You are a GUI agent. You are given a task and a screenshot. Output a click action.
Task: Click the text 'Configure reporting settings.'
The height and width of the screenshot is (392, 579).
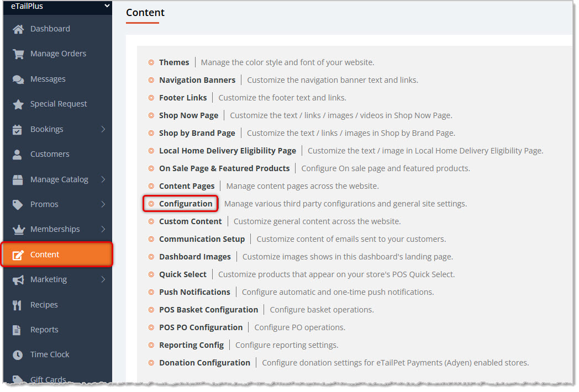pos(287,345)
